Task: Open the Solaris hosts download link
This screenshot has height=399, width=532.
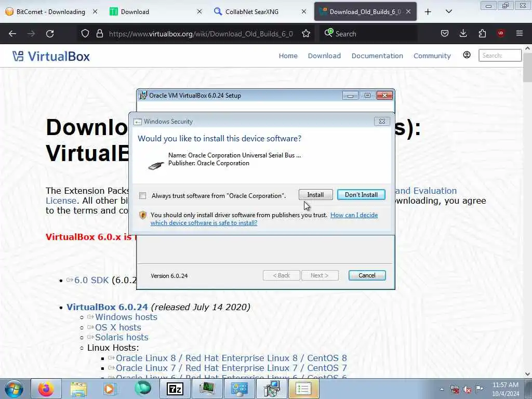Action: 122,337
